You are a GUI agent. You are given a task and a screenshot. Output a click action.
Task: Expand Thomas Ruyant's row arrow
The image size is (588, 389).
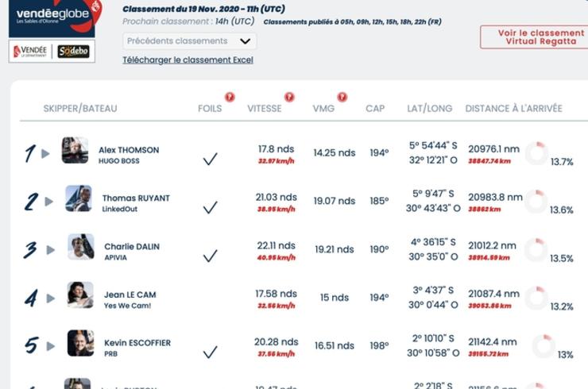[x=48, y=202]
